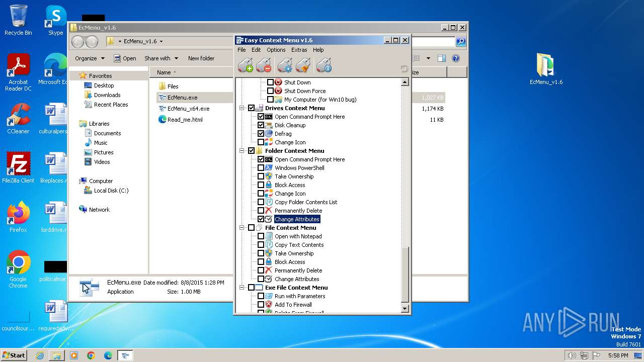Collapse the Drives Context Menu tree node
The width and height of the screenshot is (644, 362).
pos(242,108)
